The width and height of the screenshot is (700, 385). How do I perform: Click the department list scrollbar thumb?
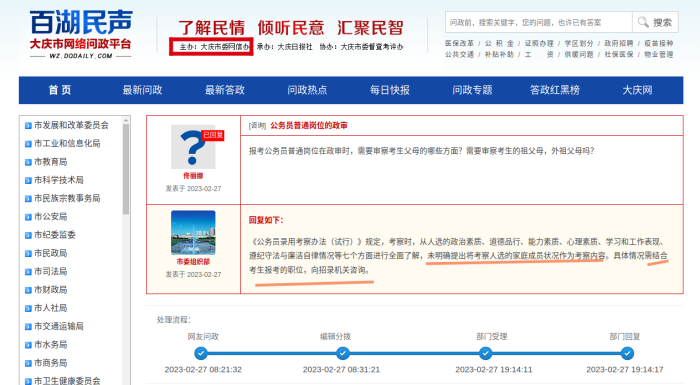(126, 169)
